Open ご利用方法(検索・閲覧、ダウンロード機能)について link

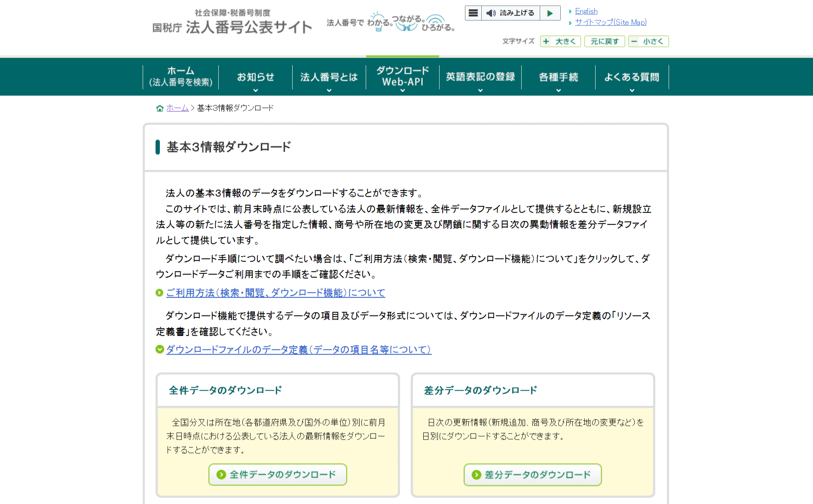276,293
